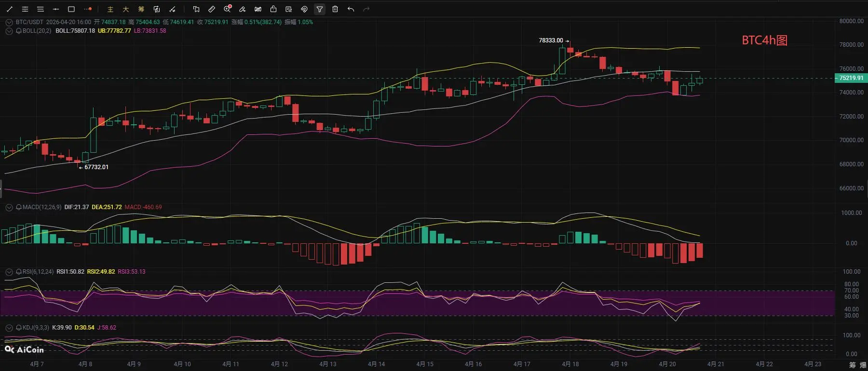Image resolution: width=868 pixels, height=371 pixels.
Task: Click the RSI1:50.82 value label
Action: pyautogui.click(x=70, y=272)
